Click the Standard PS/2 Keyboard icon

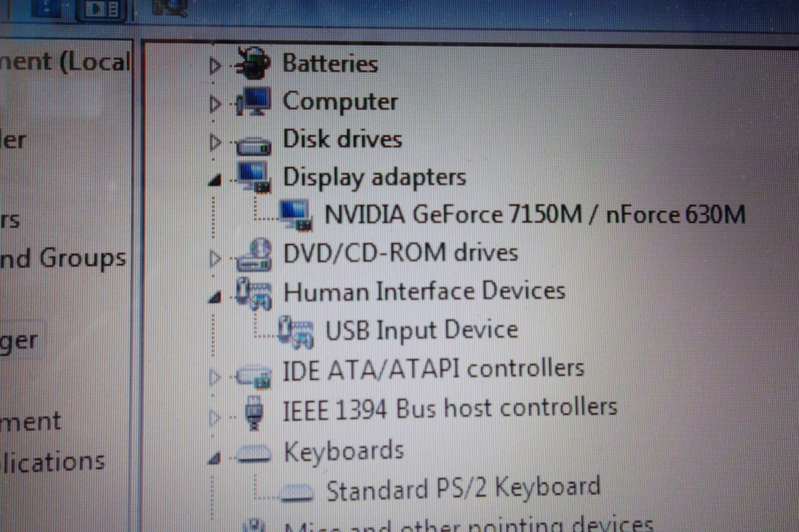coord(297,492)
